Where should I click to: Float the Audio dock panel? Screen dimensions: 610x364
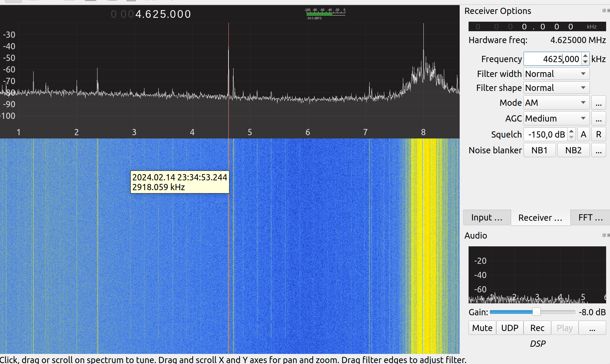pos(604,235)
